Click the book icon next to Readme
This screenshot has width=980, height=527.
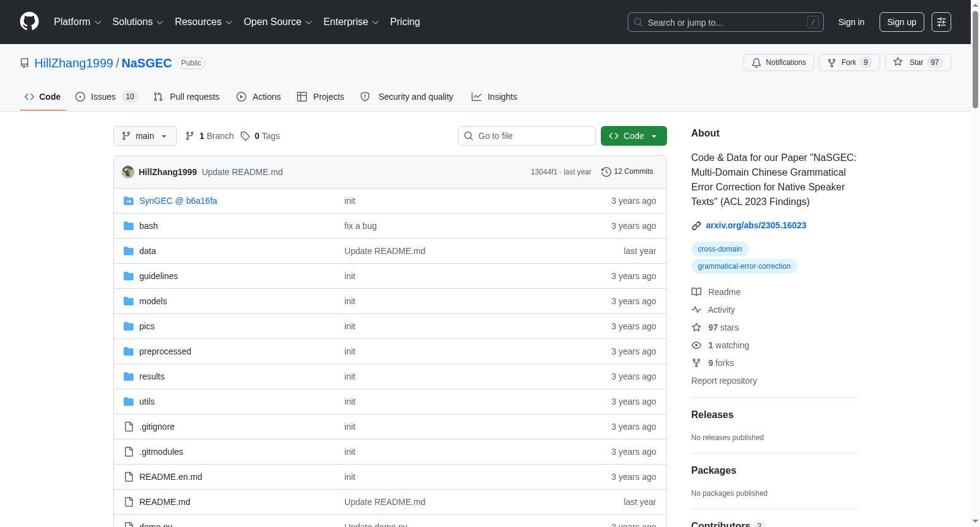[696, 292]
